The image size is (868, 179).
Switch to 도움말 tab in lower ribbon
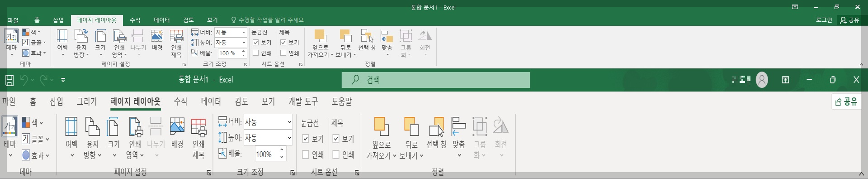click(x=341, y=102)
